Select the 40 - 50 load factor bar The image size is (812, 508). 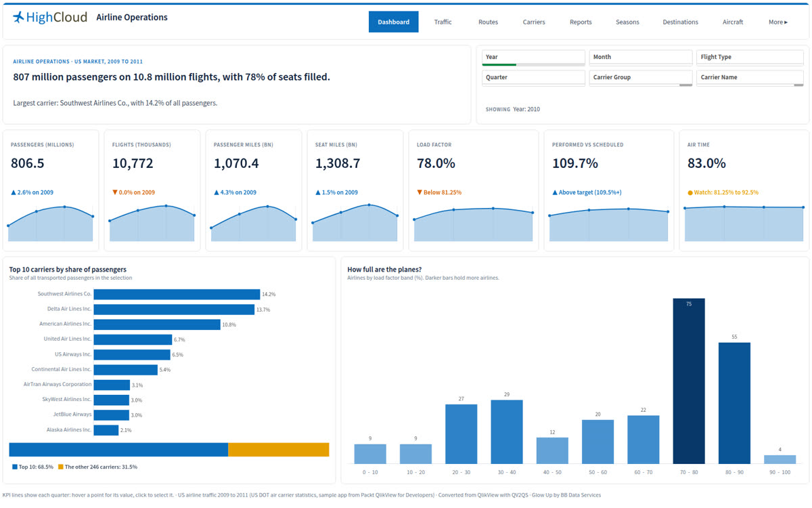click(552, 450)
